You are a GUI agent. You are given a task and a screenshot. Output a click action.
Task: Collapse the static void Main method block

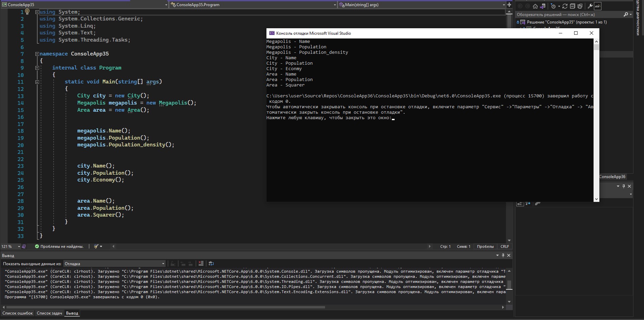[37, 82]
